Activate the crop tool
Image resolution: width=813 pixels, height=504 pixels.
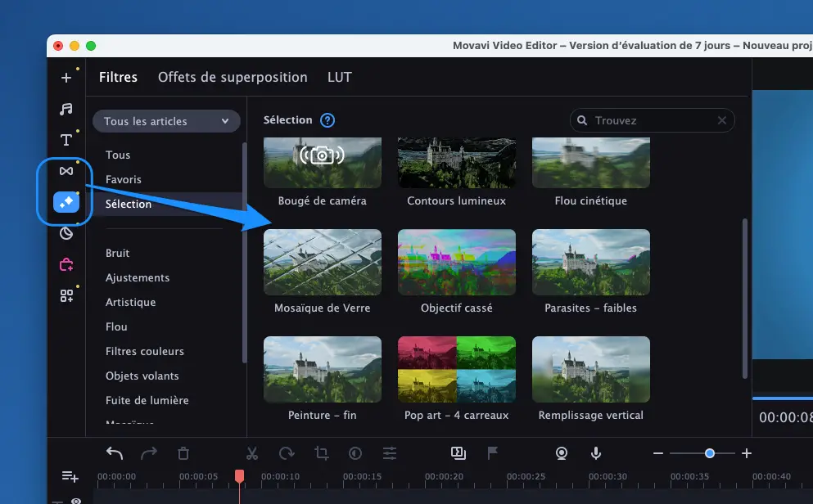[x=321, y=453]
